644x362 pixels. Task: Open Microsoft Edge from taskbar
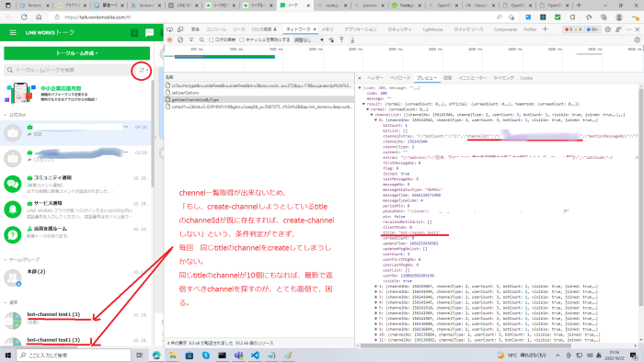tap(156, 355)
